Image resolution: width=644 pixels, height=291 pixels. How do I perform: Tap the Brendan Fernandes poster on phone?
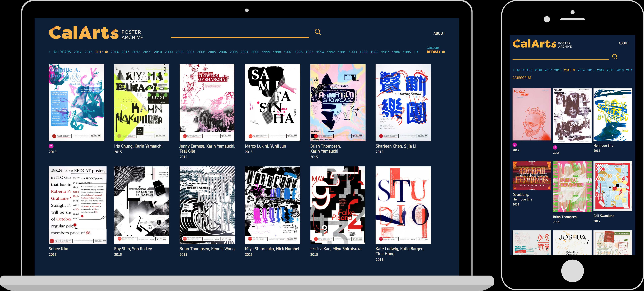tap(532, 176)
